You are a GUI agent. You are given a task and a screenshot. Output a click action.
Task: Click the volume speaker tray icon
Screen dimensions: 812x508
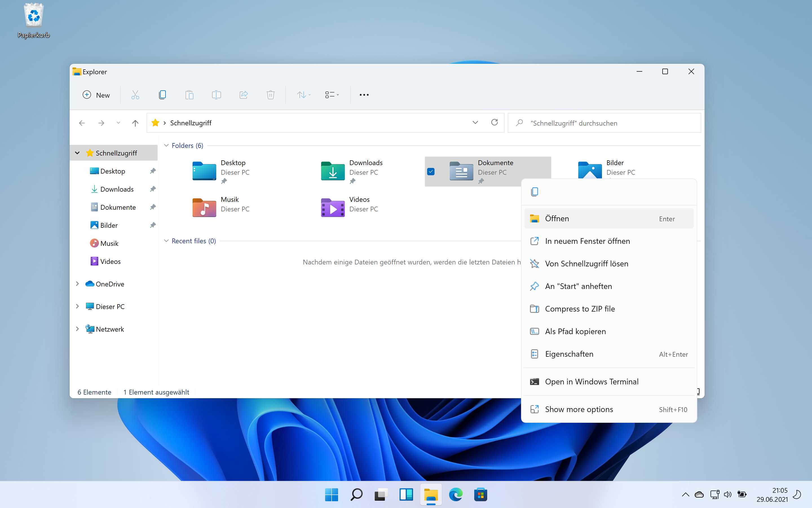coord(727,494)
